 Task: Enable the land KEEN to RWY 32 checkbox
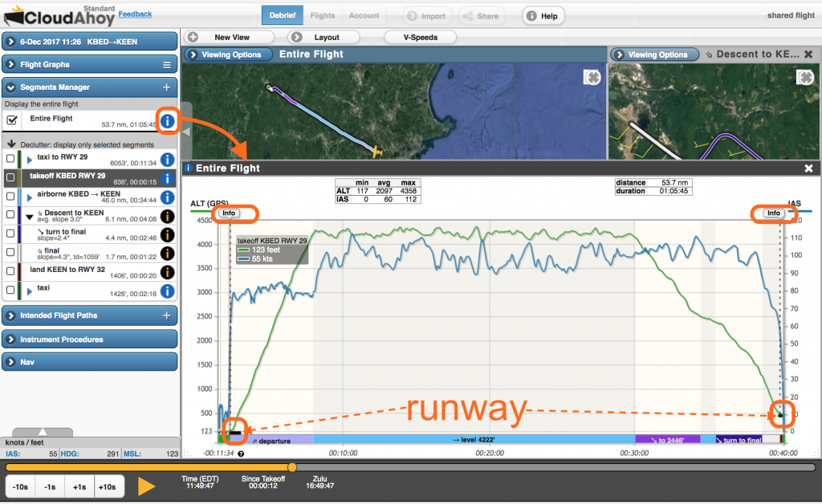click(11, 272)
